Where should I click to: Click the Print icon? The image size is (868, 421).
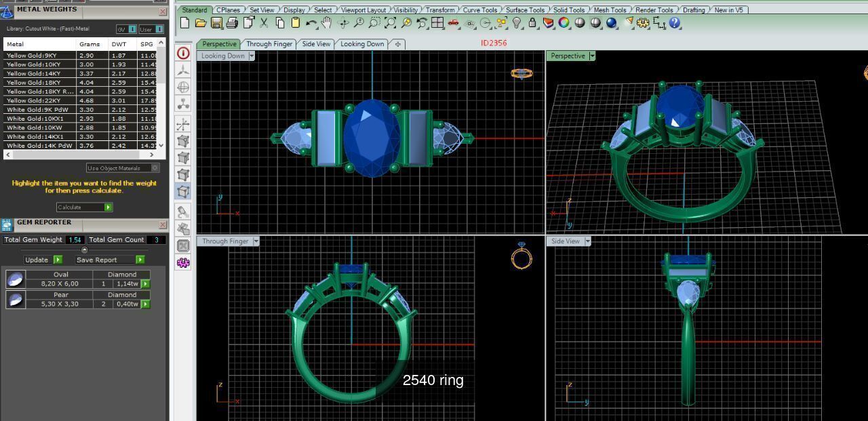pyautogui.click(x=232, y=23)
